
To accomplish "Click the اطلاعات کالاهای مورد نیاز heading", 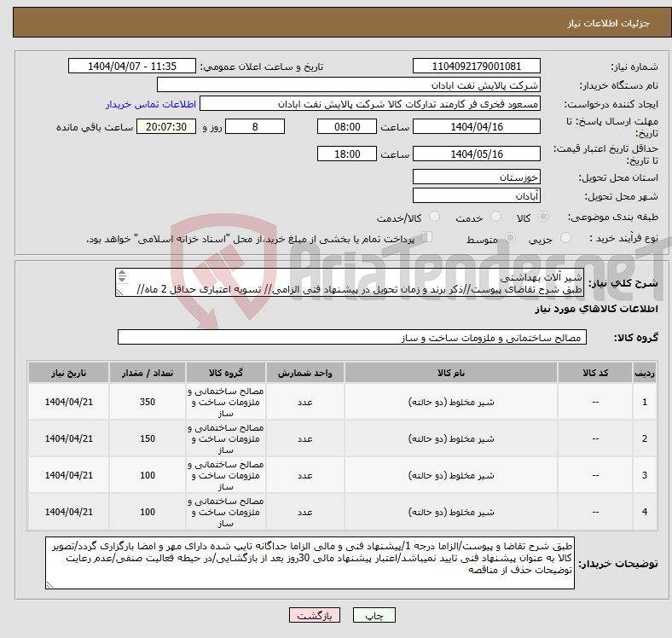I will coord(596,309).
